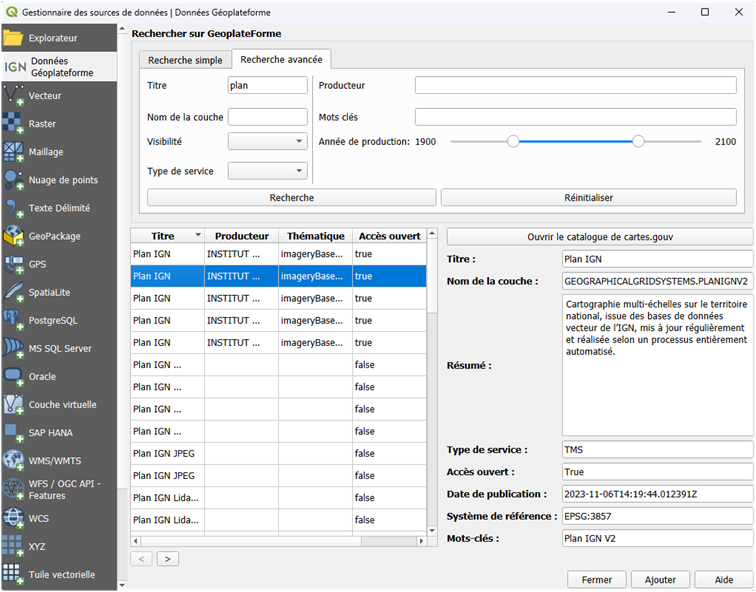Select the IGN Données Géoplateforme icon

(15, 67)
